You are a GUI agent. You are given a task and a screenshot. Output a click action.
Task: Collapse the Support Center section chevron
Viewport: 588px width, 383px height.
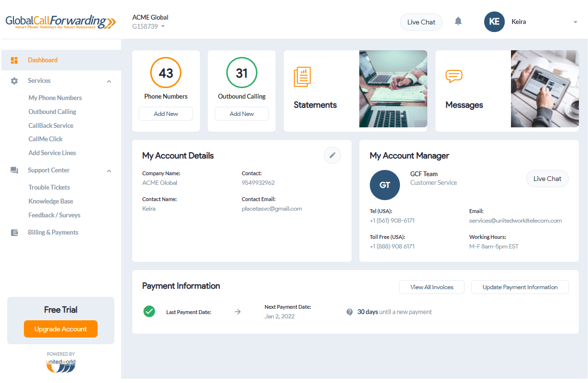click(x=109, y=171)
